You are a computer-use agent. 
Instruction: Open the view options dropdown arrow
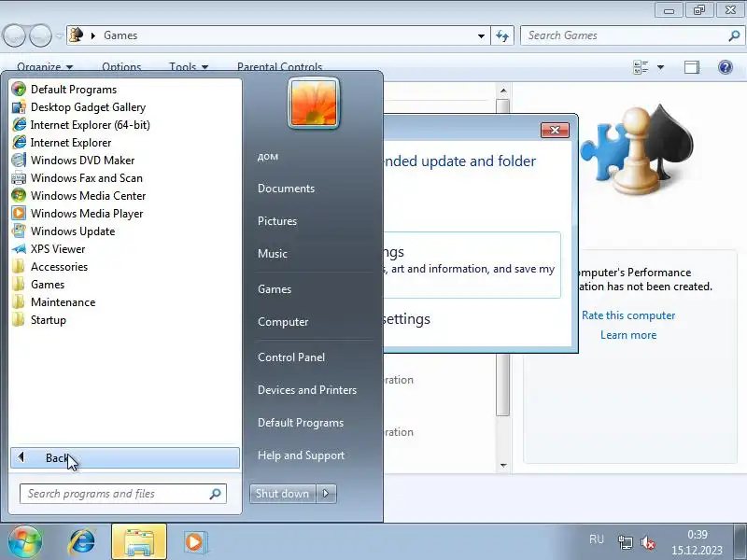pyautogui.click(x=661, y=67)
